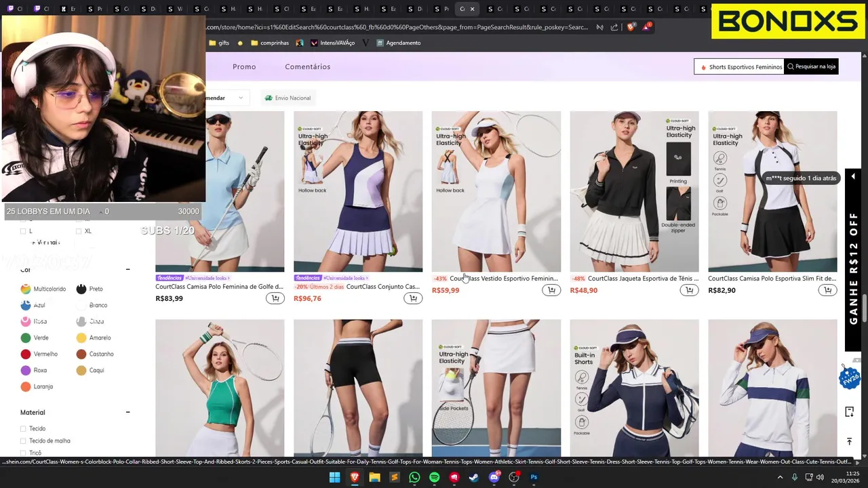Open File Explorer from taskbar

tap(374, 477)
